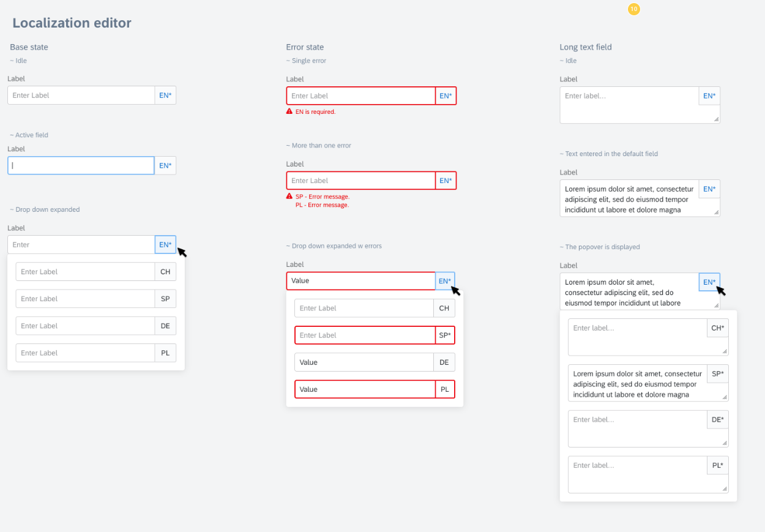
Task: Click the SP language tag in Base state dropdown
Action: (165, 299)
